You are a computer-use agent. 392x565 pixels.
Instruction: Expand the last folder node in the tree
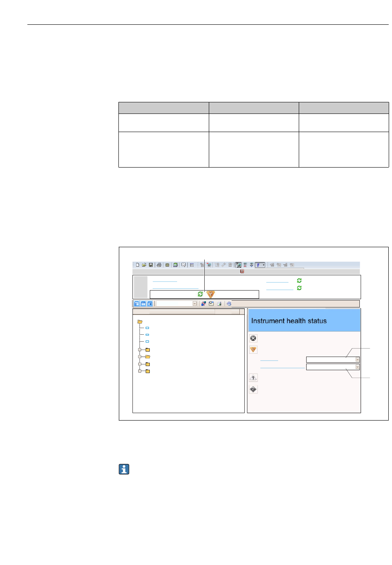[x=140, y=371]
